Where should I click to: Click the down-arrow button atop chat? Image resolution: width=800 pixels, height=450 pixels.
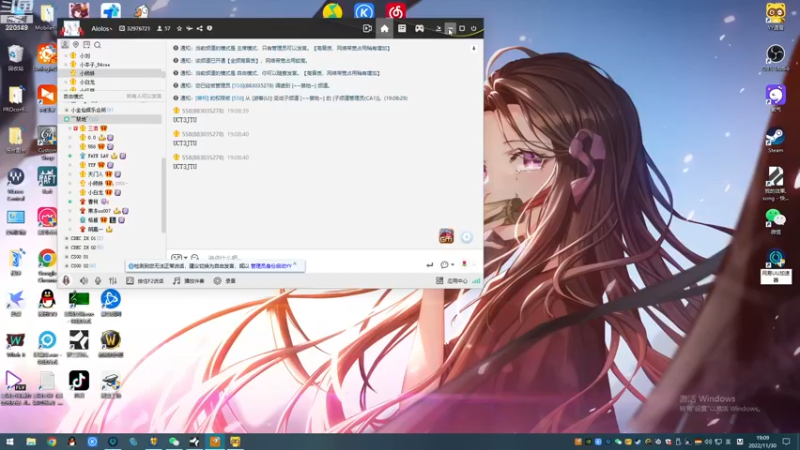[473, 48]
